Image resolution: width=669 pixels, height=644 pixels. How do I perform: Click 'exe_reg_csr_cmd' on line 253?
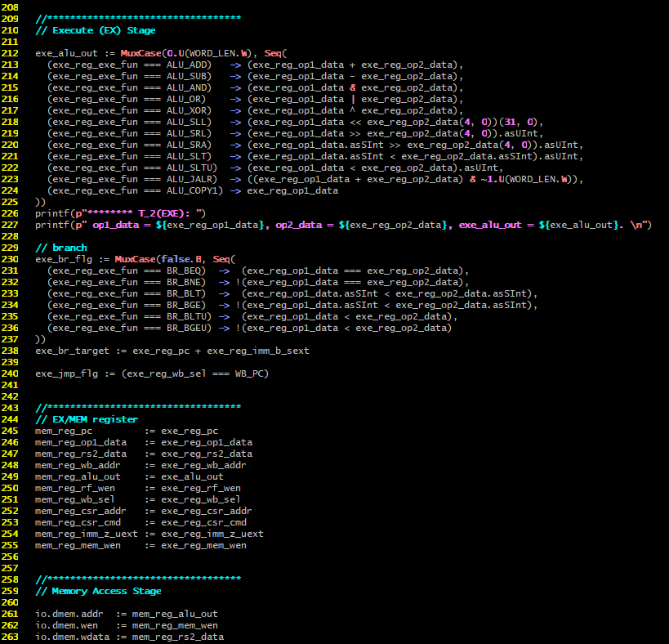204,523
